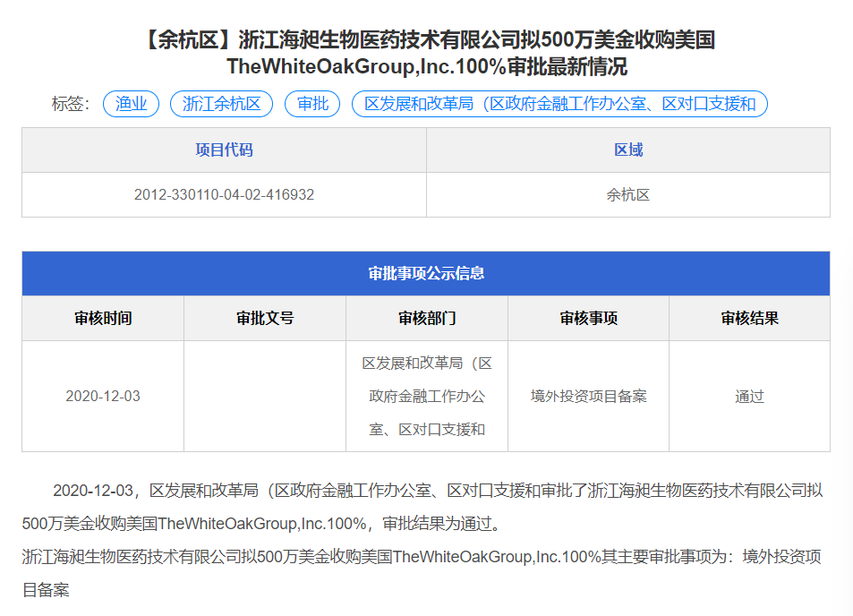This screenshot has width=853, height=616.
Task: Click the title line TheWhiteOakGroup,Inc.100%审批最新情况
Action: (x=427, y=66)
